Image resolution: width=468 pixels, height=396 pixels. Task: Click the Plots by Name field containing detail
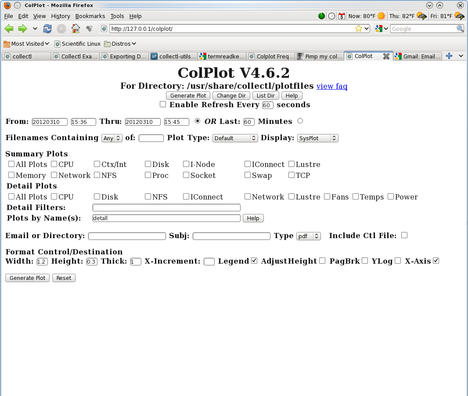(x=166, y=218)
